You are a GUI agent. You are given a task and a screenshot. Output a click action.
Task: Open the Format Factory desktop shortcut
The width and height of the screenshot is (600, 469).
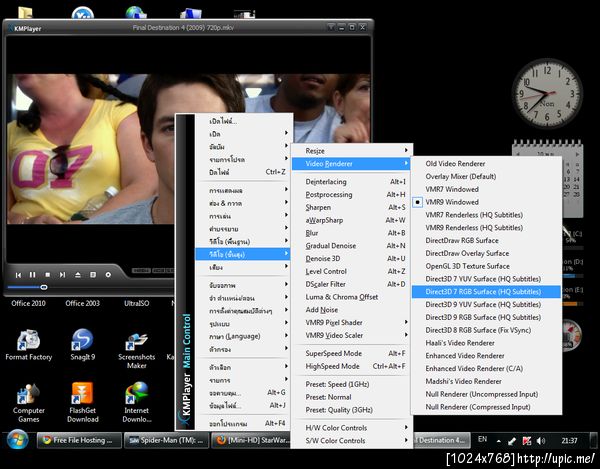(x=28, y=345)
